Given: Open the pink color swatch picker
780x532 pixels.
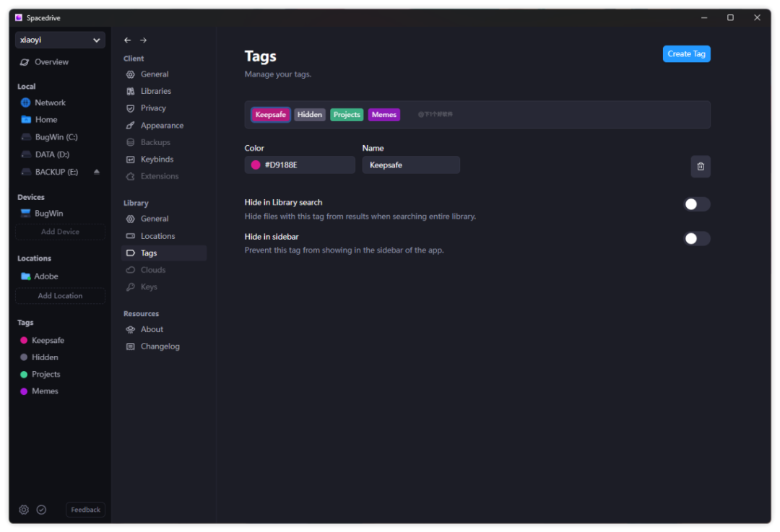Looking at the screenshot, I should tap(256, 165).
